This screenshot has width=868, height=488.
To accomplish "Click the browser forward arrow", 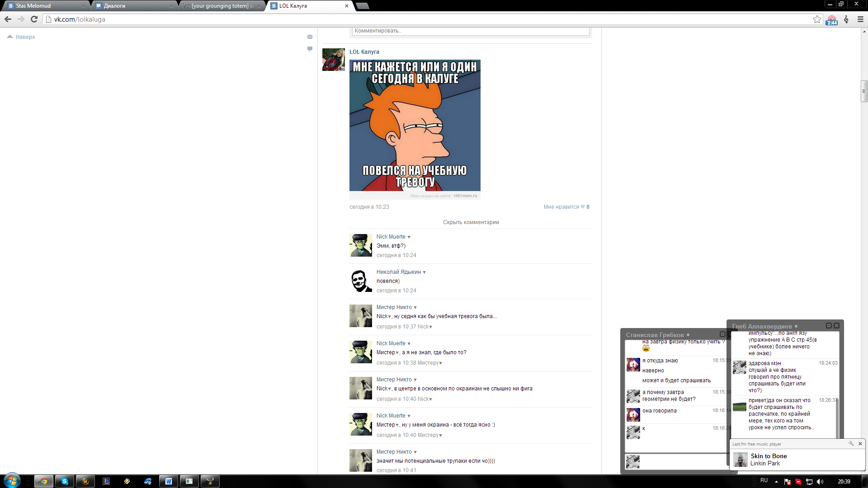I will pos(21,19).
